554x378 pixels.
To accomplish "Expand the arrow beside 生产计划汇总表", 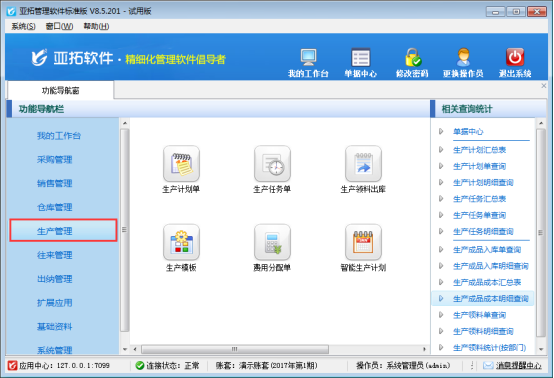I will pyautogui.click(x=441, y=150).
